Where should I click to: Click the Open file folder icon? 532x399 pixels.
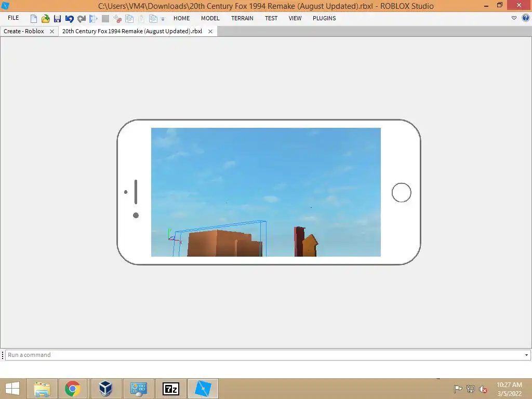[x=46, y=19]
